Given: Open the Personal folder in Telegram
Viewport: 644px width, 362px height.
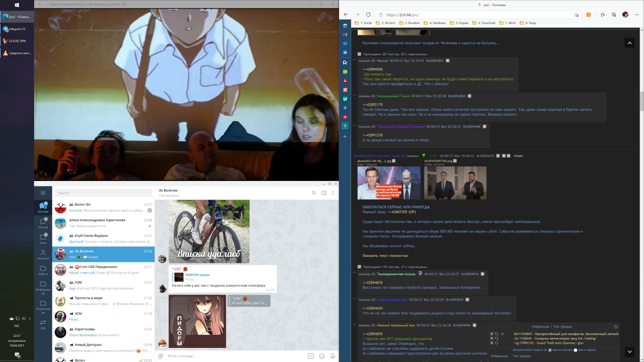Looking at the screenshot, I should coord(43,254).
